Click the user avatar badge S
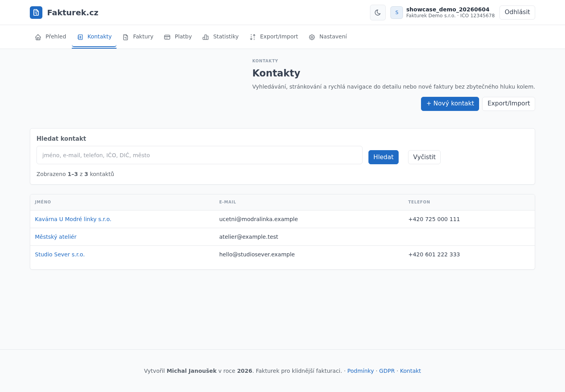Screen dimensions: 565x392 click(397, 13)
